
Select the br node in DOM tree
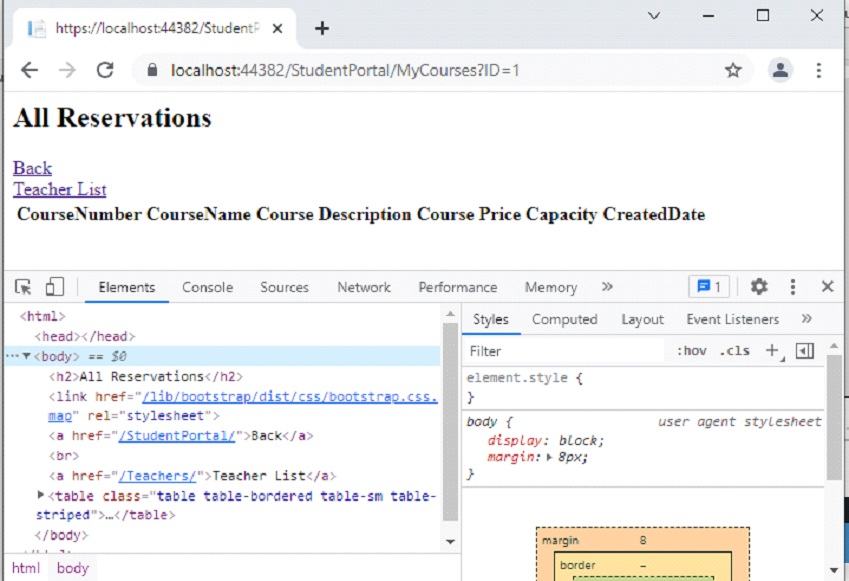[x=64, y=456]
